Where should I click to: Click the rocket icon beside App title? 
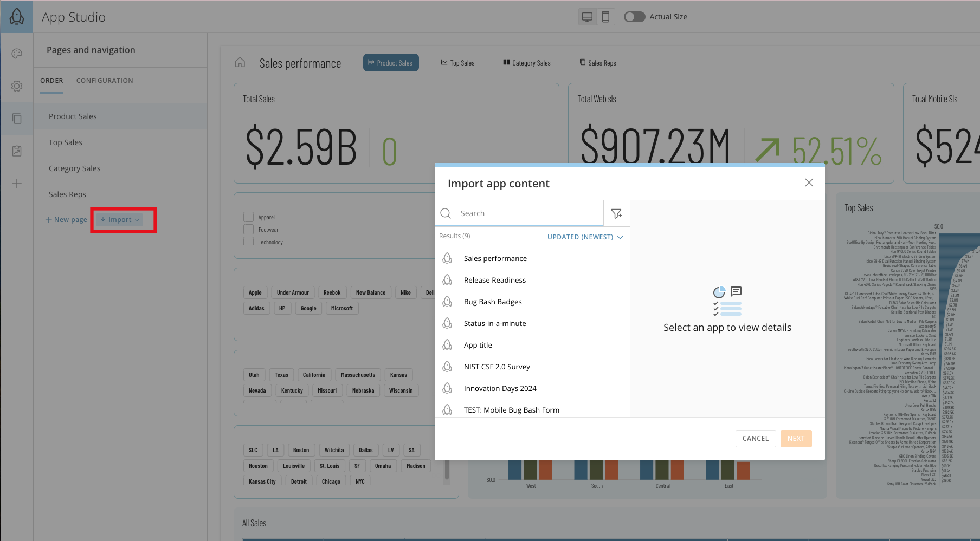(x=447, y=345)
